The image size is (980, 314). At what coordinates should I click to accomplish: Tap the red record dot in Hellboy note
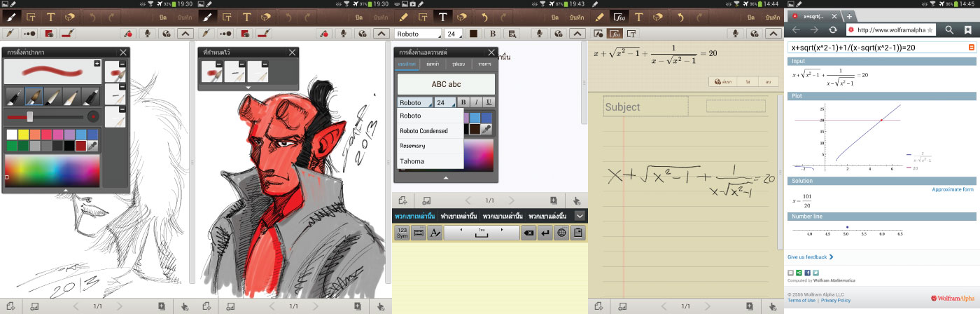325,32
